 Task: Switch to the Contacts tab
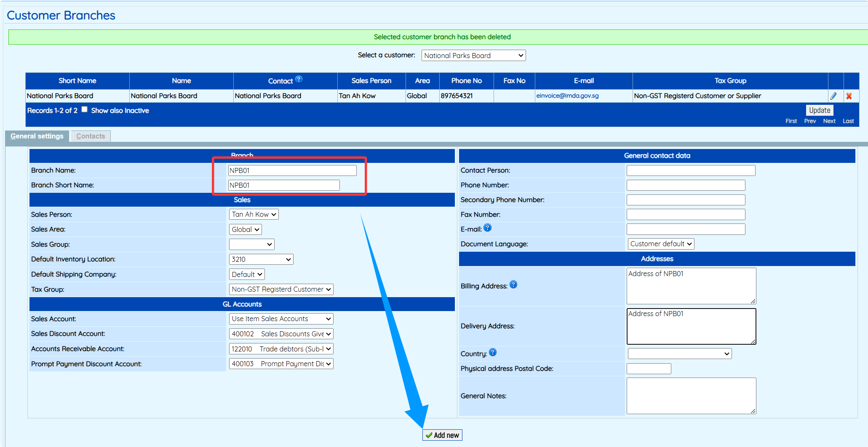91,136
